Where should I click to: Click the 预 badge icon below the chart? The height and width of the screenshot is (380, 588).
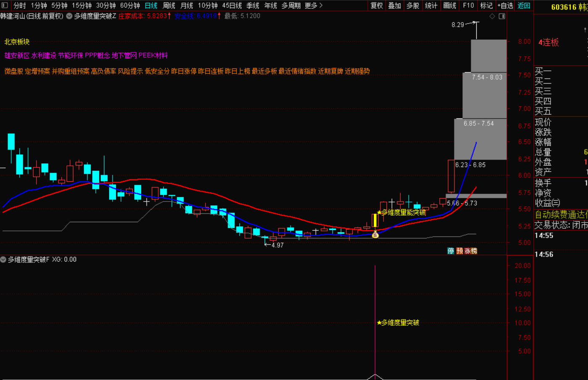click(459, 251)
